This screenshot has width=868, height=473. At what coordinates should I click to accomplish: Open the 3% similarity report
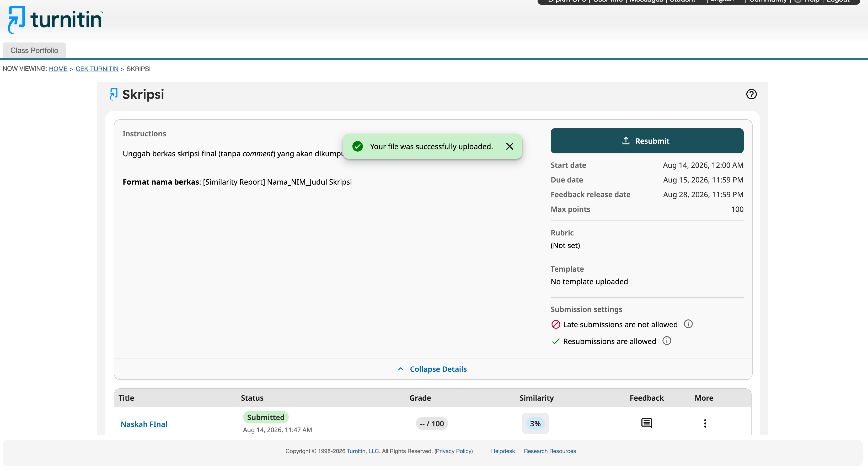[x=535, y=423]
